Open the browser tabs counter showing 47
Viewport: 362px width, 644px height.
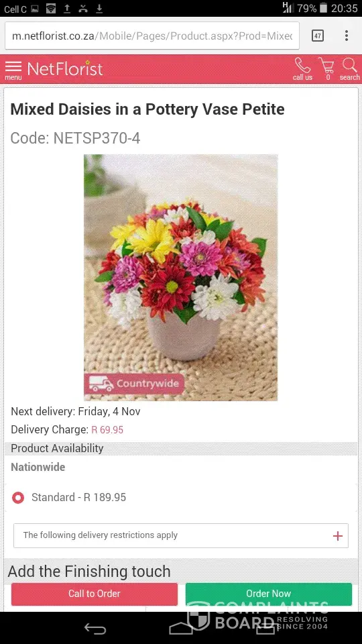point(318,36)
